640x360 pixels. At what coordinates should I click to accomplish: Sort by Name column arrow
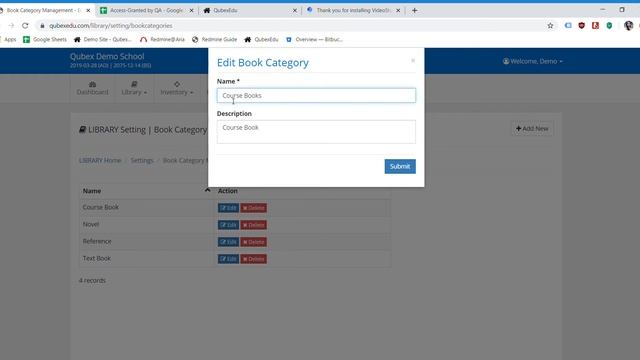click(207, 191)
